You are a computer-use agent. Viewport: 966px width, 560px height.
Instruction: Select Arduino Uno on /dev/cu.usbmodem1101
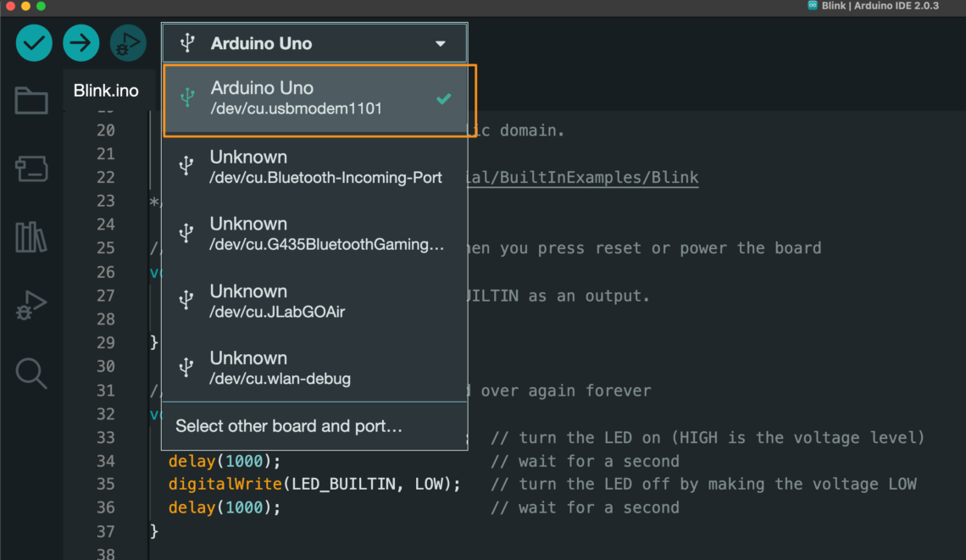(x=297, y=98)
